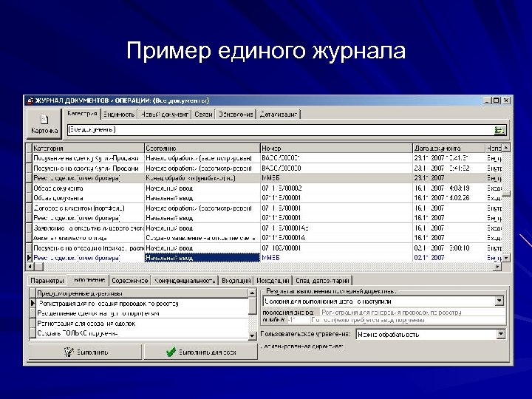Switch to the Видимость tab
The image size is (532, 399).
click(x=119, y=115)
